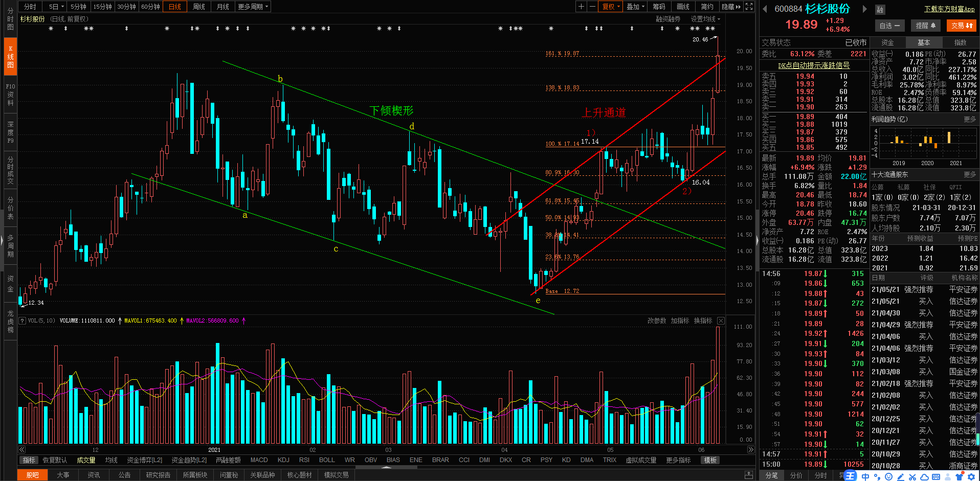
Task: Jump timeline to earliest with left double arrow
Action: pos(22,450)
